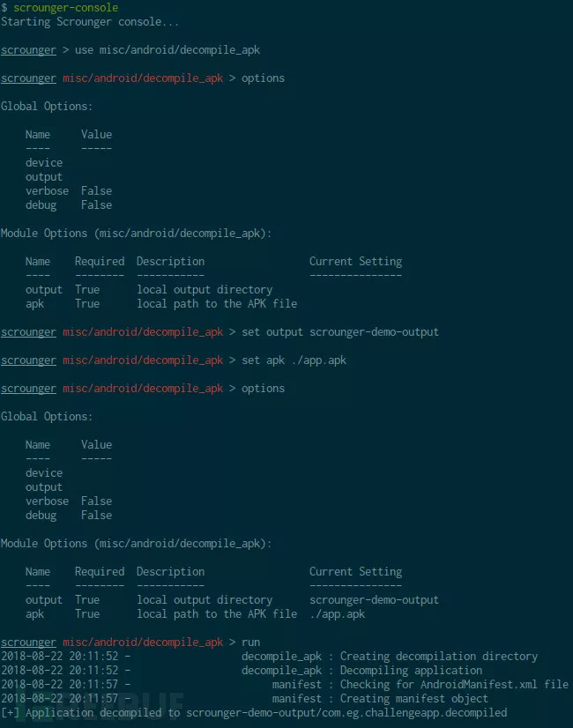Click the "Decompiling application" log message
The image size is (573, 728).
(411, 670)
